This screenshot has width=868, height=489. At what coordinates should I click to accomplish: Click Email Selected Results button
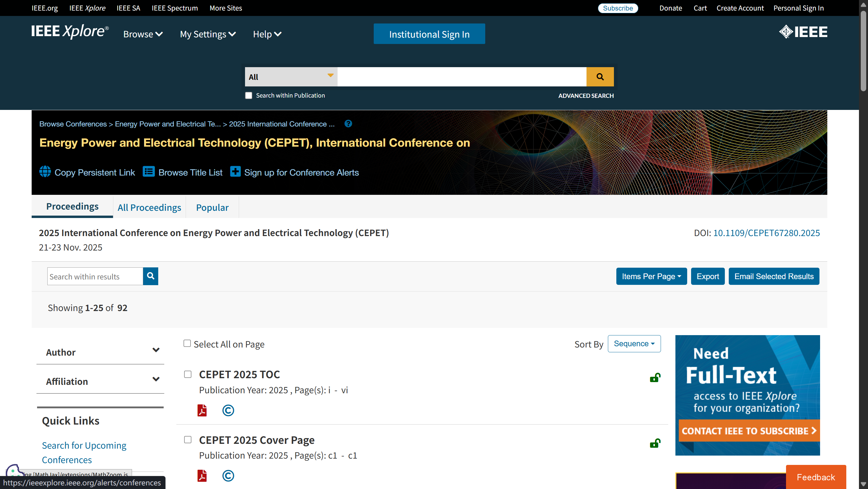click(774, 276)
